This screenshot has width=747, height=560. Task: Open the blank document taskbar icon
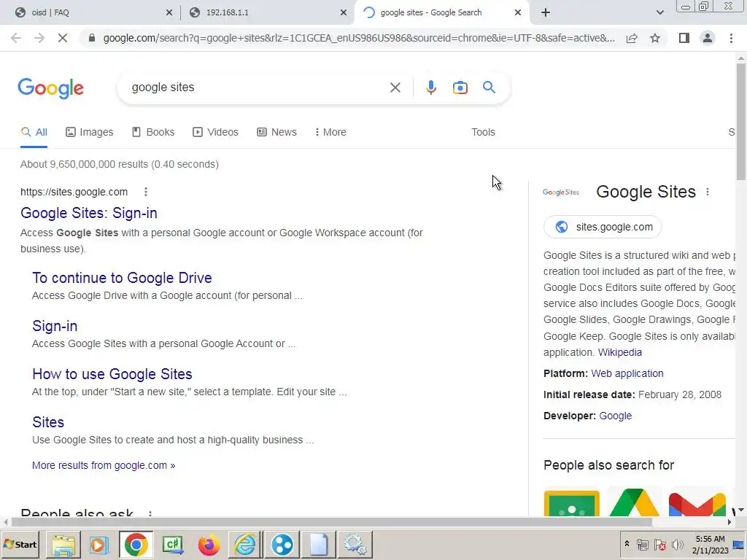[319, 545]
